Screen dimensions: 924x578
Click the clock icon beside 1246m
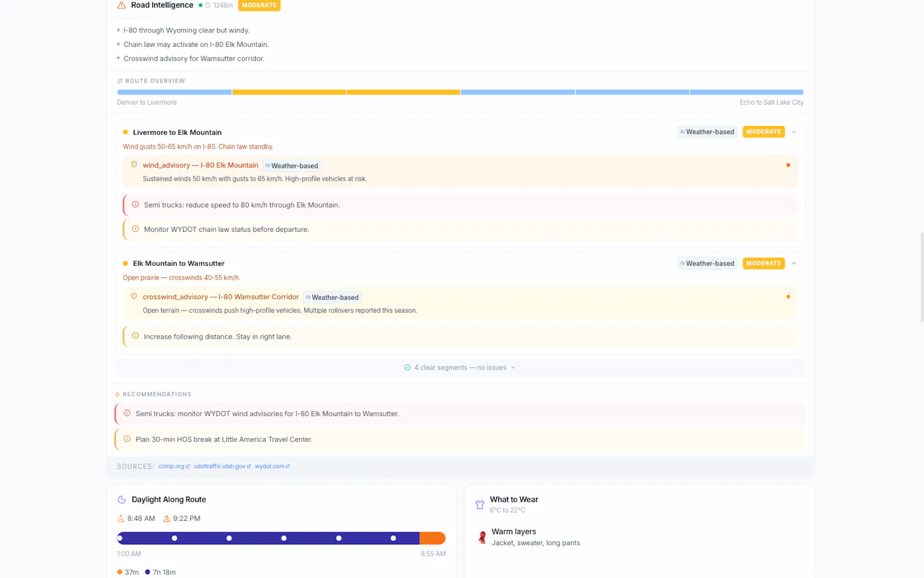[208, 5]
